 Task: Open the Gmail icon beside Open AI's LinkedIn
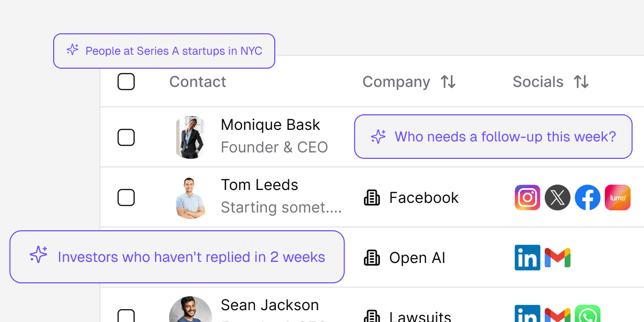pyautogui.click(x=558, y=258)
